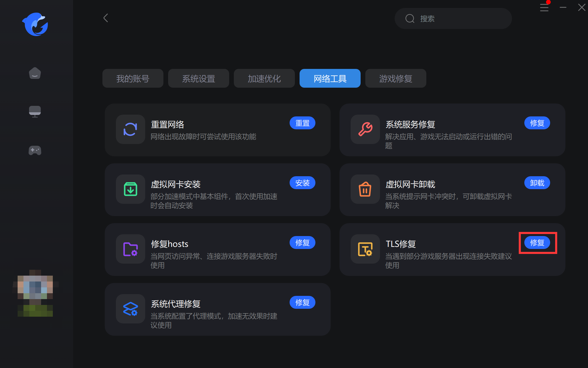Image resolution: width=588 pixels, height=368 pixels.
Task: Open the gamepad sidebar icon
Action: 35,150
